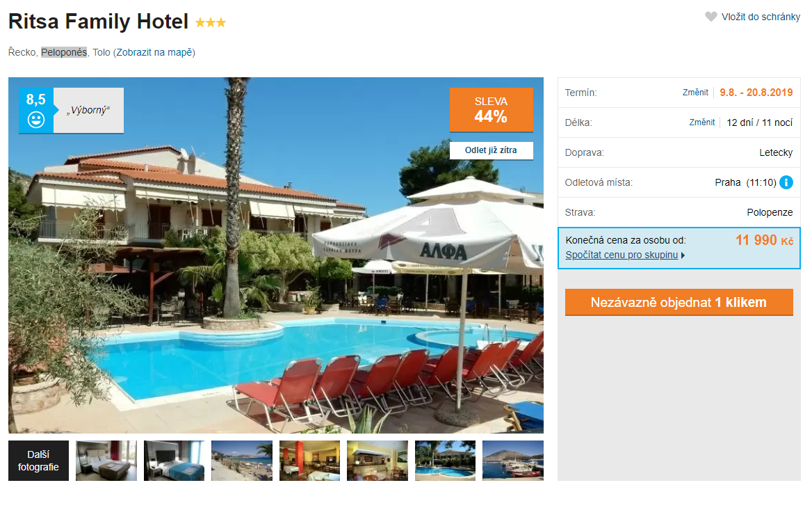View the blue-bed room thumbnail
This screenshot has width=812, height=508.
tap(174, 460)
